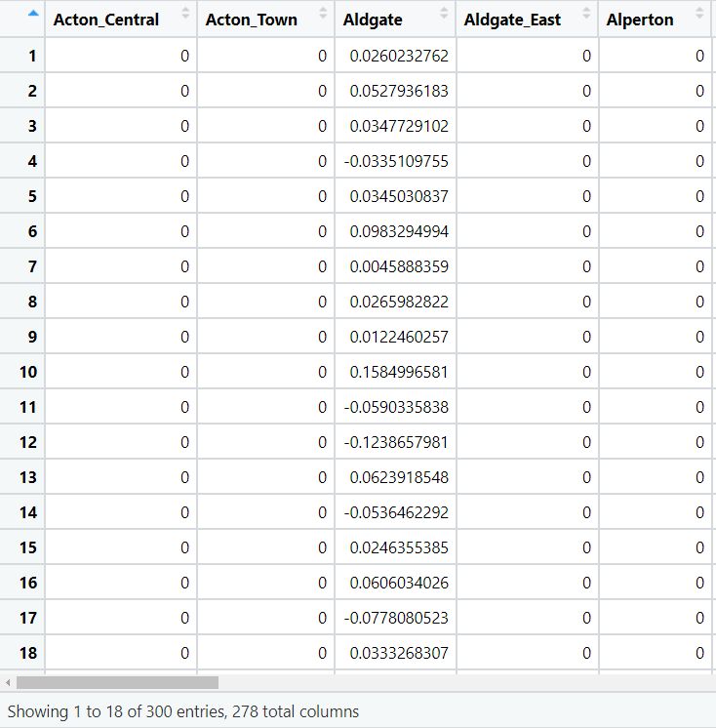The width and height of the screenshot is (716, 728).
Task: Click Aldgate value 0.0345030837
Action: click(x=399, y=196)
